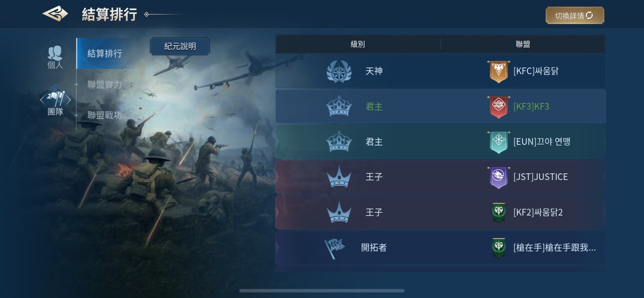Switch to the 聯盟戰功 tab
This screenshot has height=298, width=644.
click(104, 115)
